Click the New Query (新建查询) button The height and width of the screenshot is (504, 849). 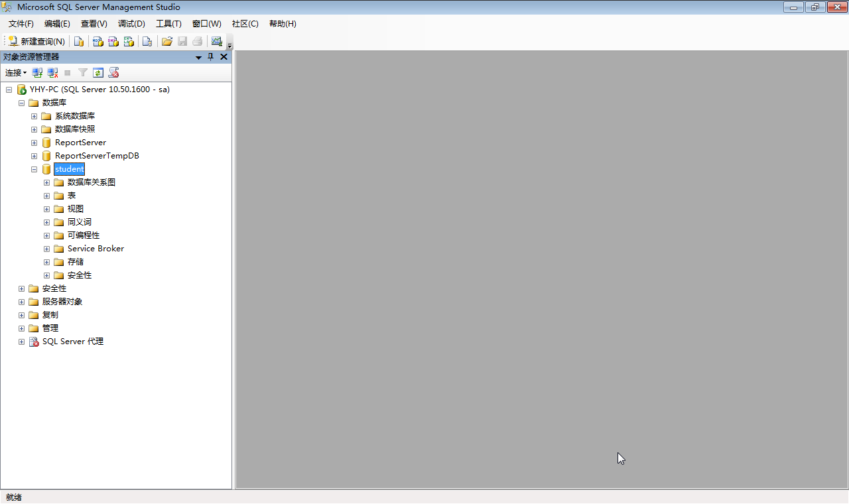point(36,41)
